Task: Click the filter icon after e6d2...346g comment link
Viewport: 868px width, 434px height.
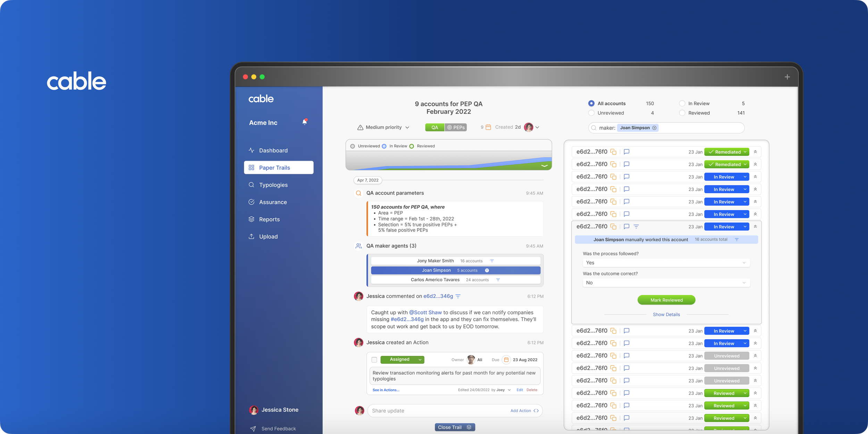Action: [x=458, y=297]
